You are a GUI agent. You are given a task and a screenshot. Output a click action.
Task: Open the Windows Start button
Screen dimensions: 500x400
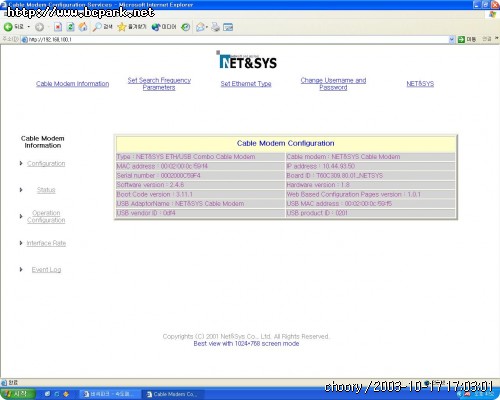(x=17, y=394)
